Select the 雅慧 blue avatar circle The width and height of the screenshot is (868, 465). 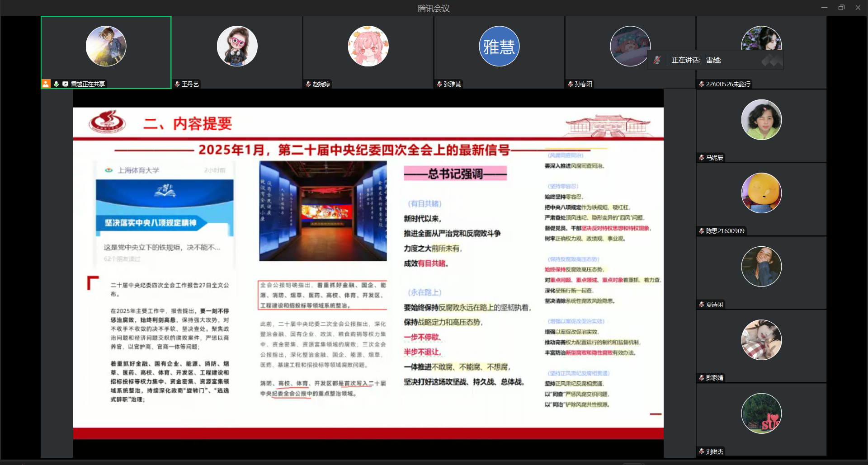click(499, 46)
